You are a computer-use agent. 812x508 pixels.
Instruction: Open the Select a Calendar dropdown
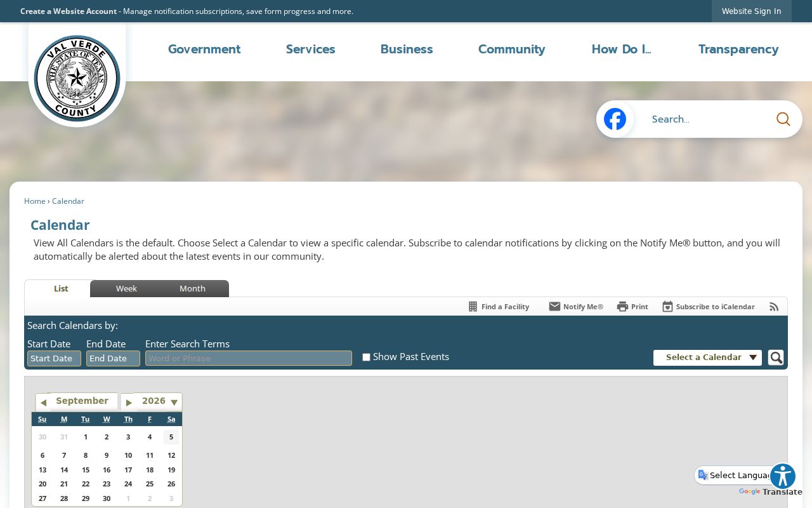point(707,358)
